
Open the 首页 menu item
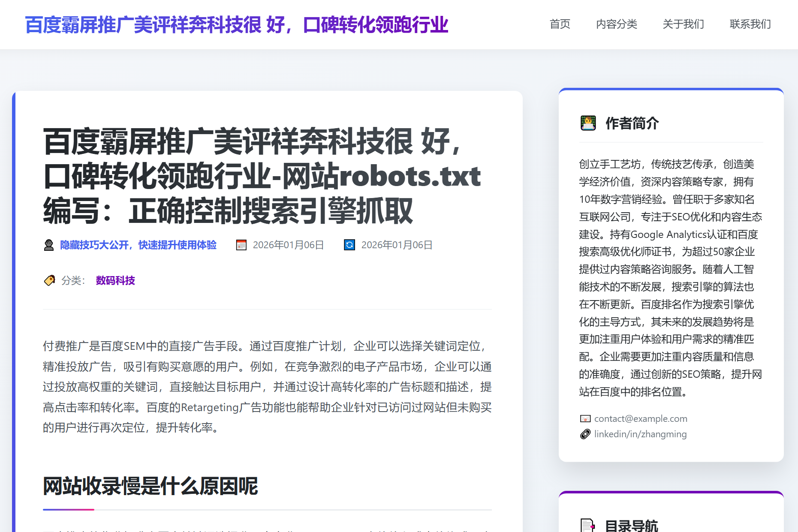pyautogui.click(x=560, y=24)
